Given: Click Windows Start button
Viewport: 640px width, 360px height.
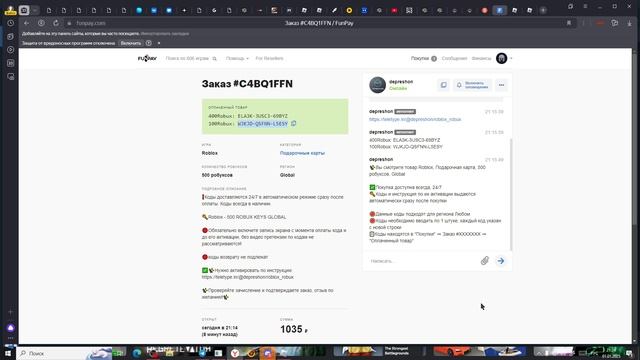Looking at the screenshot, I should 8,353.
